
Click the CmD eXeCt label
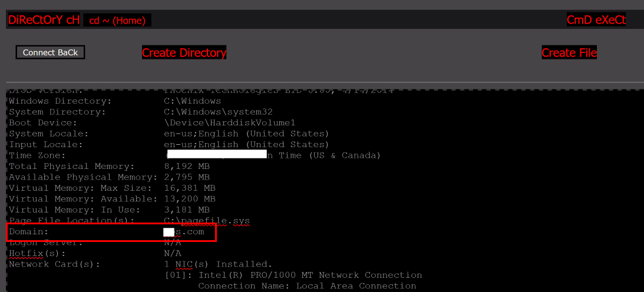coord(596,19)
